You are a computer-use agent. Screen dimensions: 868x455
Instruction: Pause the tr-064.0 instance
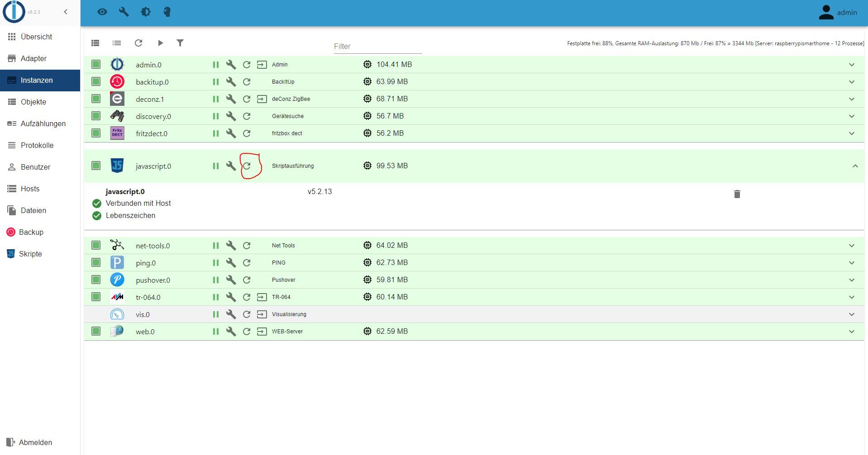(216, 297)
